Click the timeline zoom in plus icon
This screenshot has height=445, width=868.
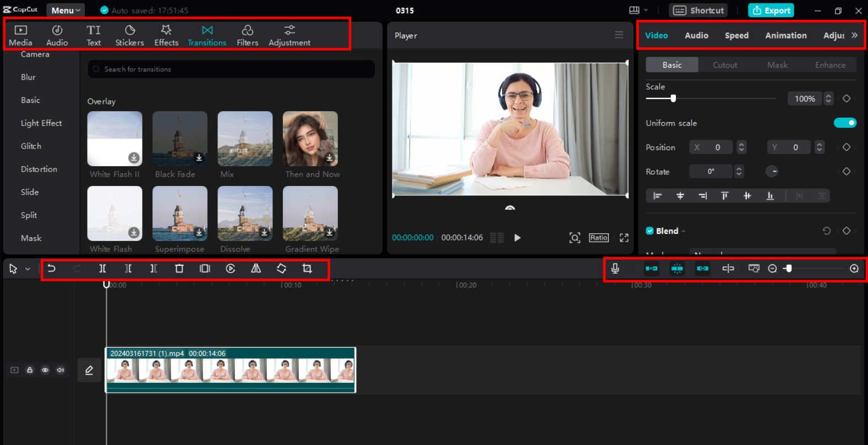tap(854, 268)
